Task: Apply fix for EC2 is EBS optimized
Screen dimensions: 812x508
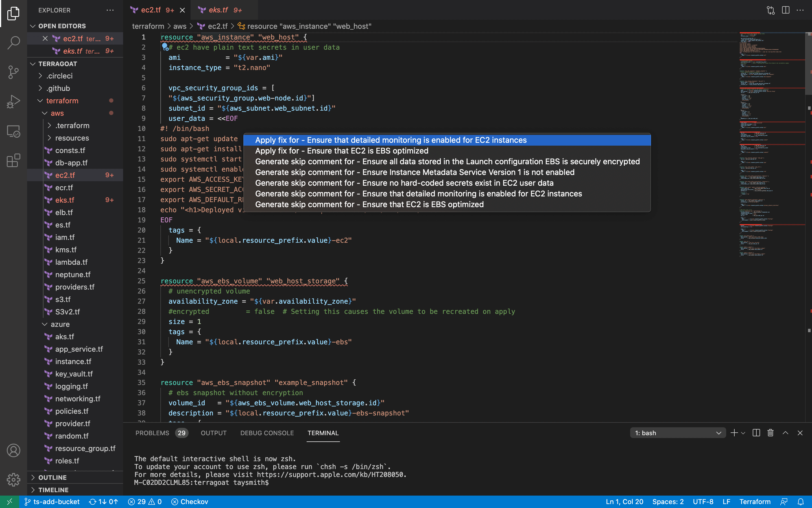Action: click(341, 151)
